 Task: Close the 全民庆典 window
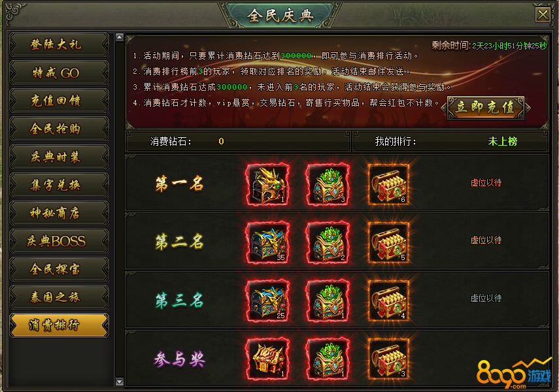tap(543, 15)
